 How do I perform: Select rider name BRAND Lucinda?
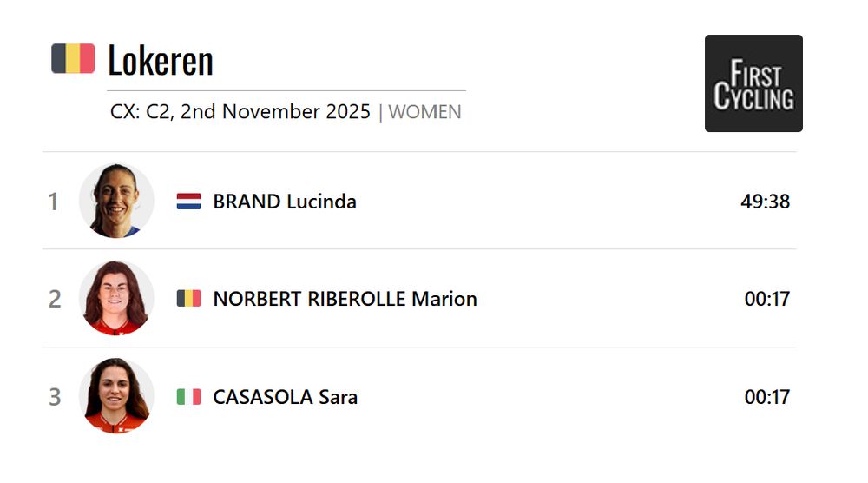pos(285,202)
